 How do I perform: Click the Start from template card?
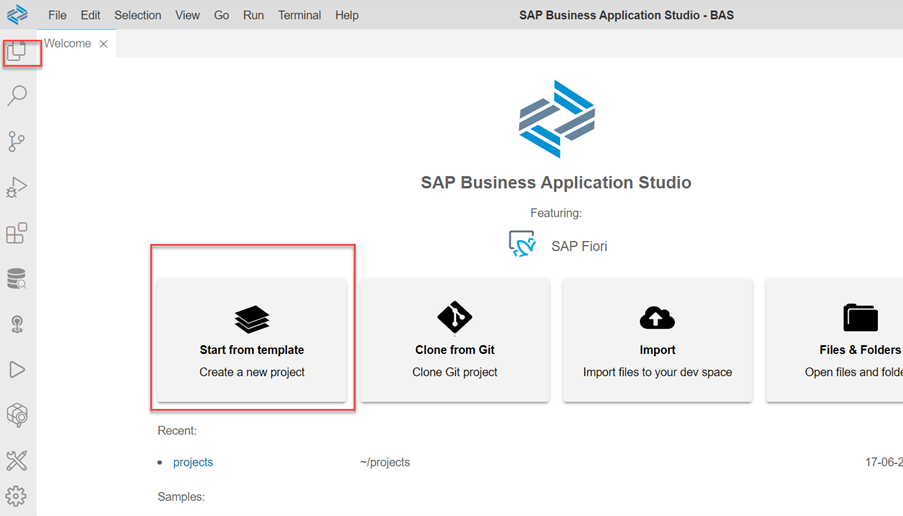point(252,340)
